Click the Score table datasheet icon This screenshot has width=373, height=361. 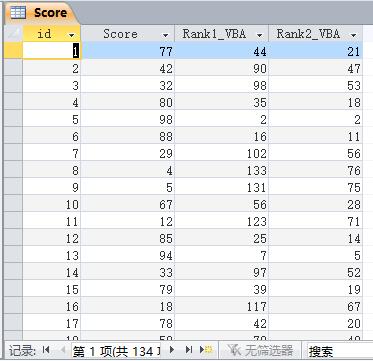click(x=18, y=13)
